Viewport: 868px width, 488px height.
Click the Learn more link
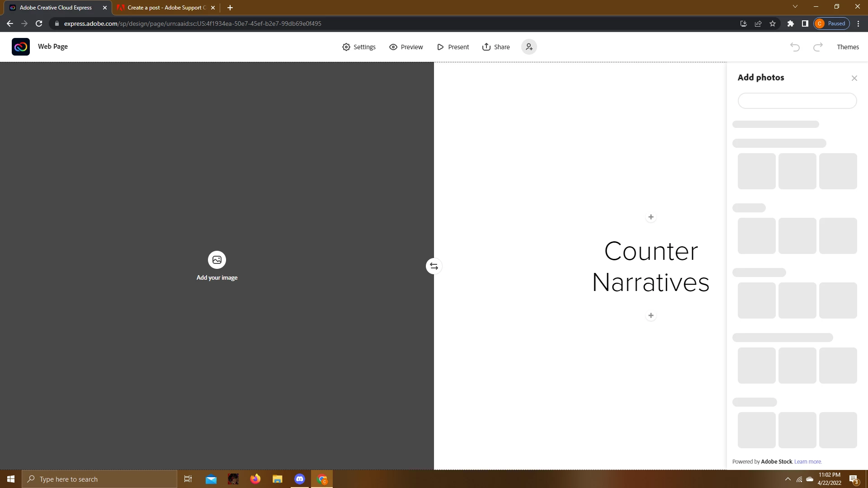click(x=808, y=462)
